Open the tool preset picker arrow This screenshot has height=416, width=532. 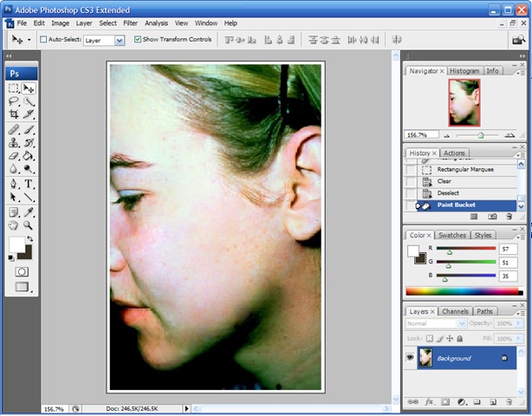pos(29,40)
